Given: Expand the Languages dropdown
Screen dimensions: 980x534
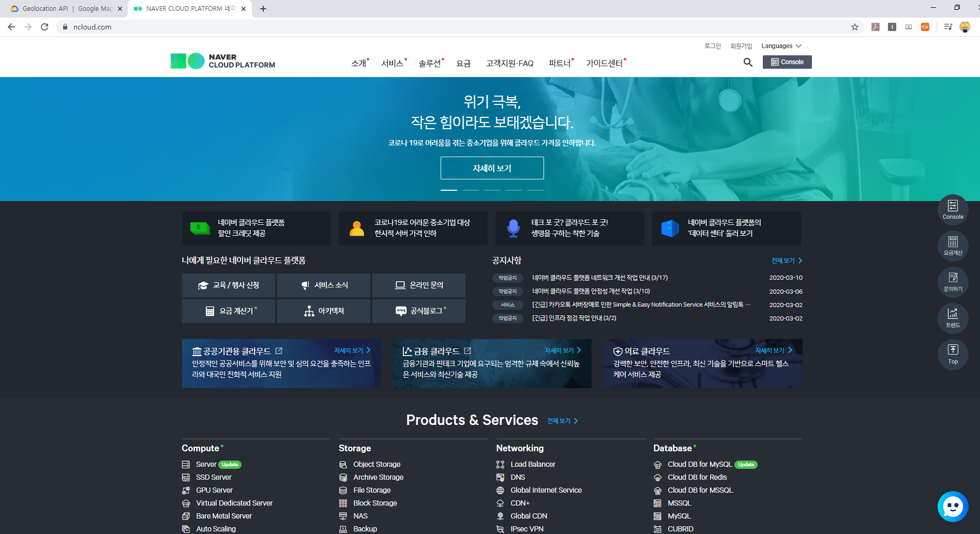Looking at the screenshot, I should (781, 46).
